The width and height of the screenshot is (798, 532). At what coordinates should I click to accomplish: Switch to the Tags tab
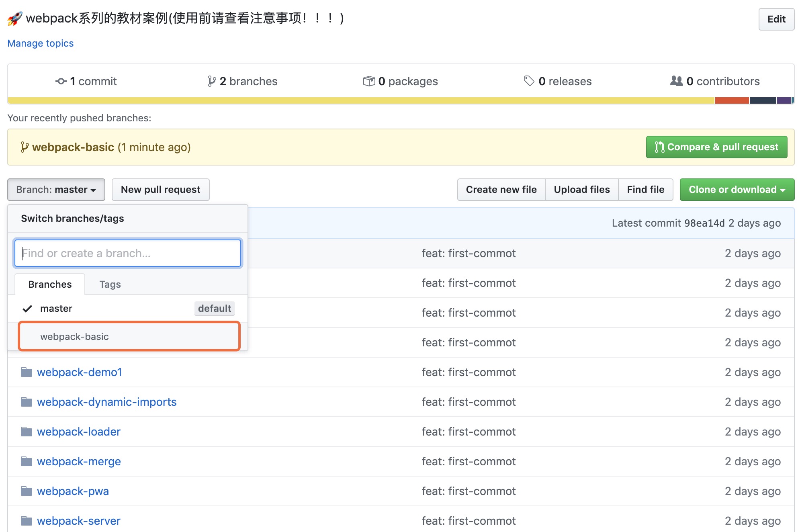110,284
